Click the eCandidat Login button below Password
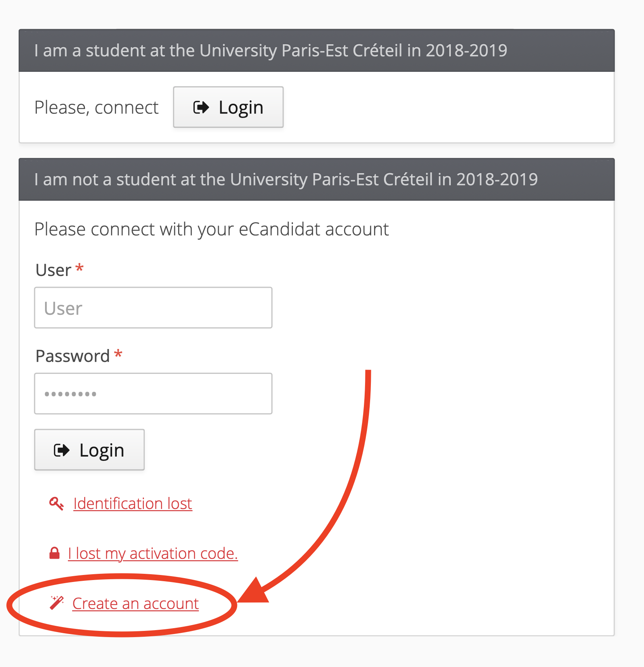644x667 pixels. click(89, 450)
